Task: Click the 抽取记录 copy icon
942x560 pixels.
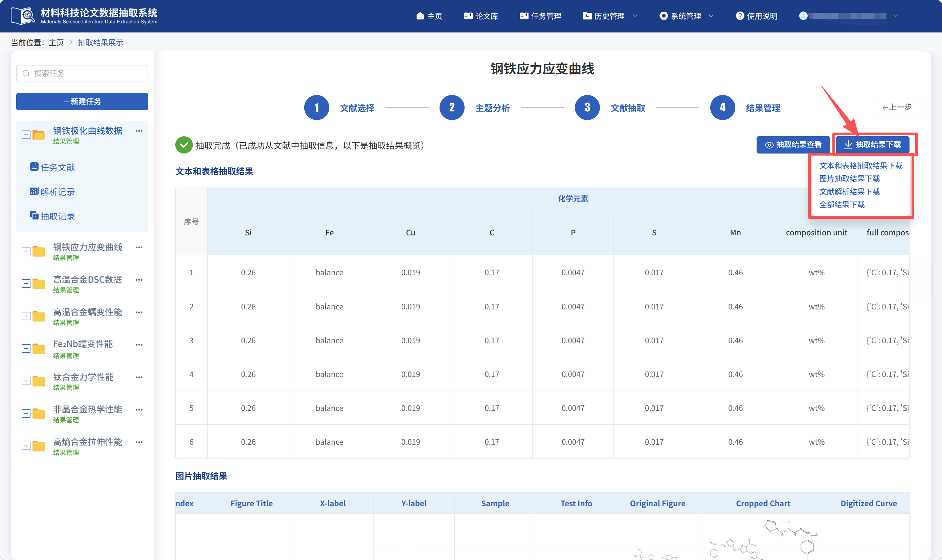Action: pyautogui.click(x=34, y=215)
